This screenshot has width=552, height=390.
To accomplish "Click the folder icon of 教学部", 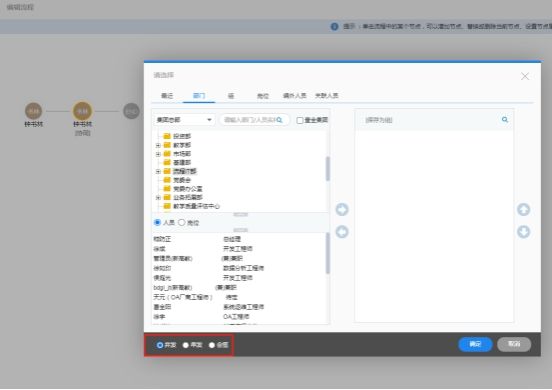I will tap(167, 145).
